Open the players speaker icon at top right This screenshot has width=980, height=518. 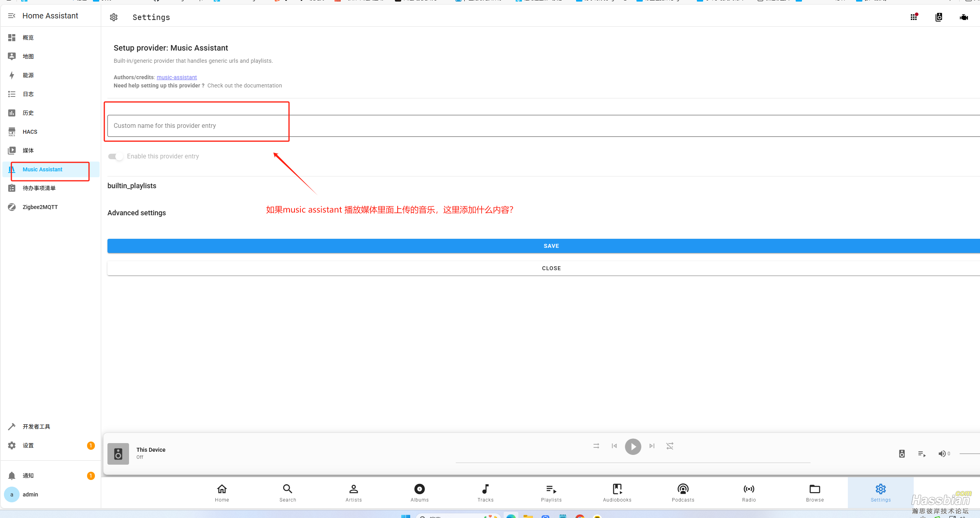pos(939,17)
